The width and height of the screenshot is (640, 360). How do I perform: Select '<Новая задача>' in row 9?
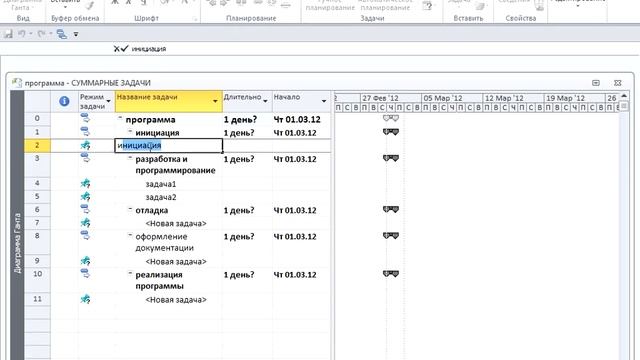(x=176, y=261)
